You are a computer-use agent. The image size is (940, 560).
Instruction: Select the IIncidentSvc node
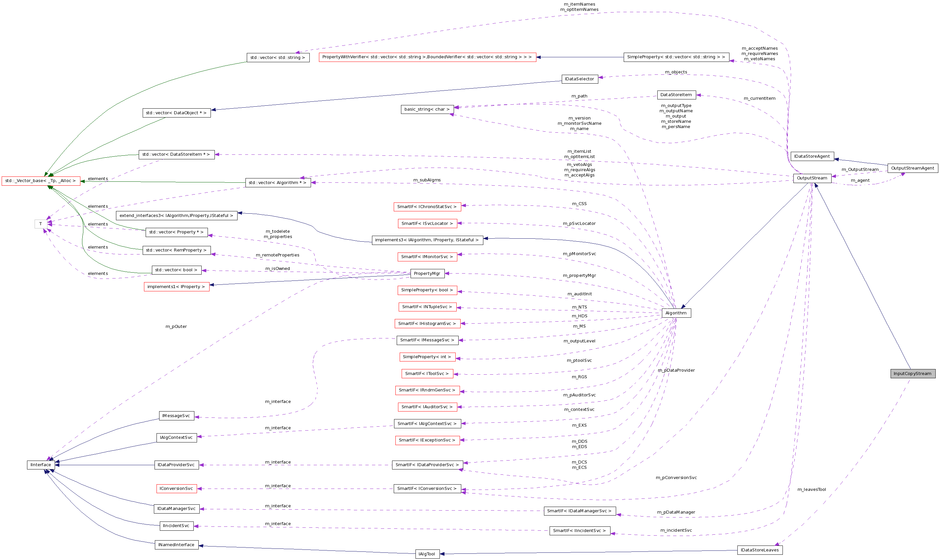click(176, 525)
